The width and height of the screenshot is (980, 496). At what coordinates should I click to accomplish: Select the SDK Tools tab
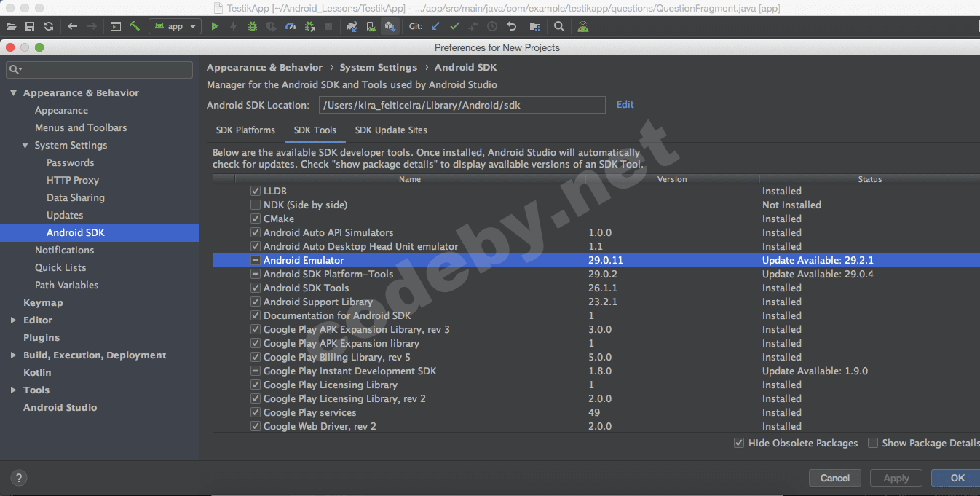click(315, 130)
